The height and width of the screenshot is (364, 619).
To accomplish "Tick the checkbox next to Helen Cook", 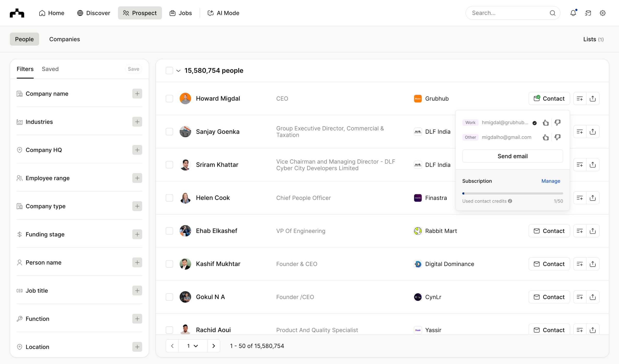I will click(x=169, y=198).
